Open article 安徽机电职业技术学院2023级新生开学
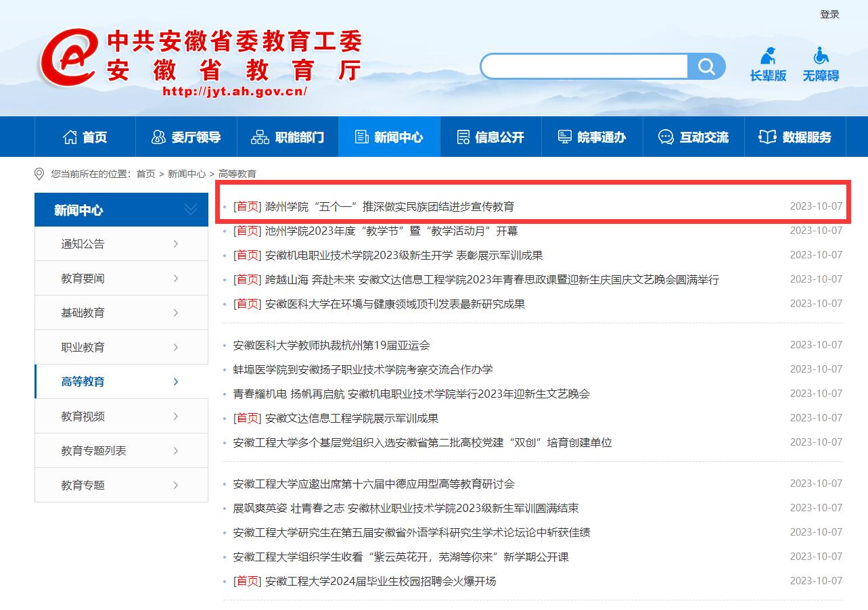 point(404,255)
